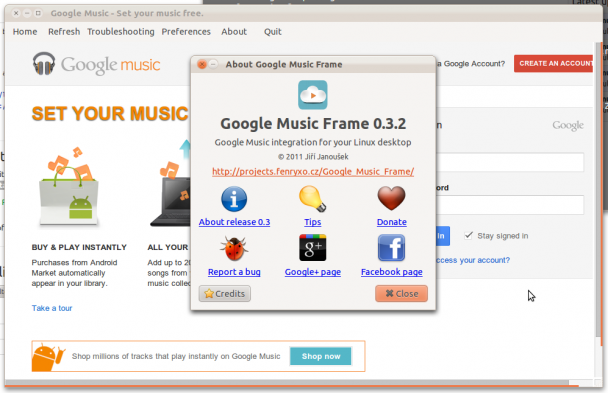Minimize the Google Music main window
The width and height of the screenshot is (608, 393).
point(27,13)
